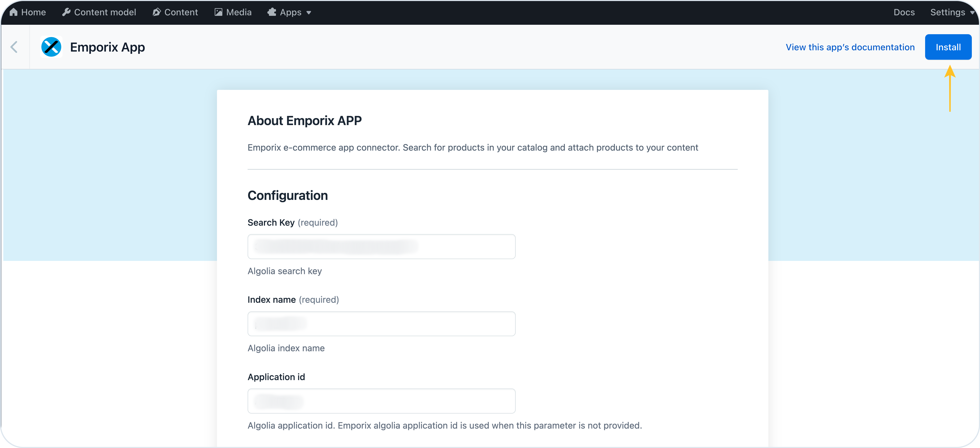Go to the Home menu label
980x448 pixels.
click(x=33, y=12)
